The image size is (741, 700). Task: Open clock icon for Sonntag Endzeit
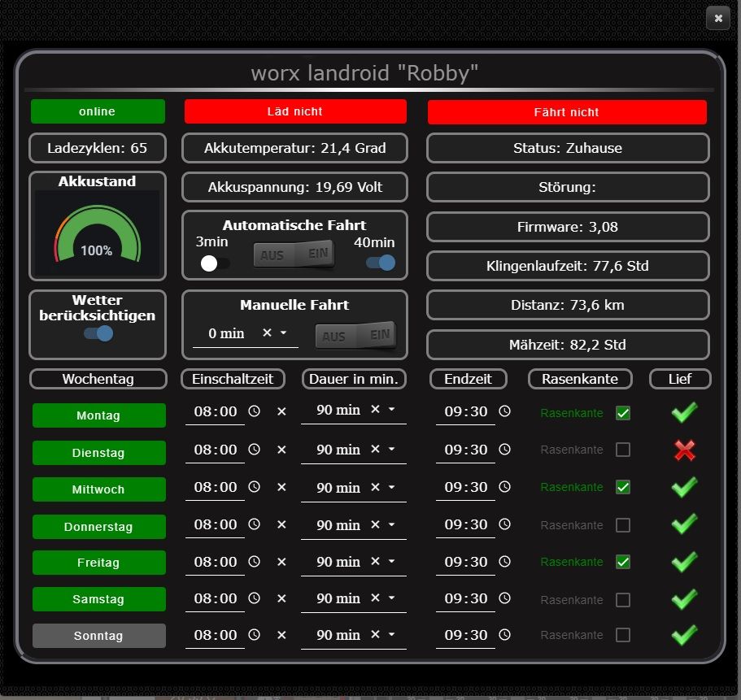click(x=505, y=635)
